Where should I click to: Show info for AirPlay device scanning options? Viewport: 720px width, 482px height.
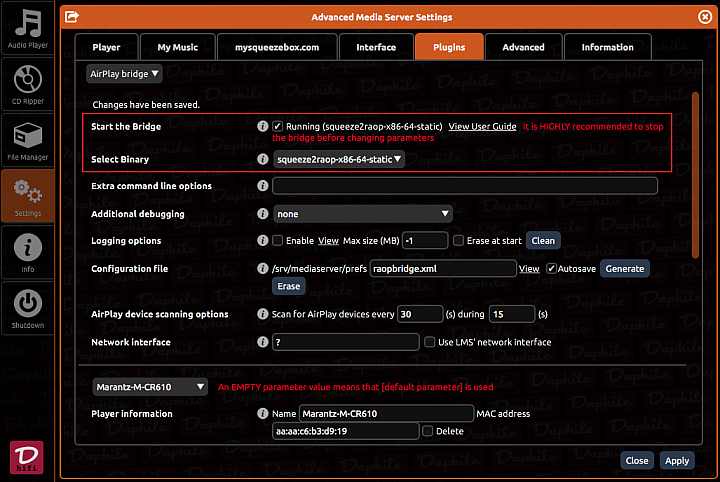click(262, 314)
